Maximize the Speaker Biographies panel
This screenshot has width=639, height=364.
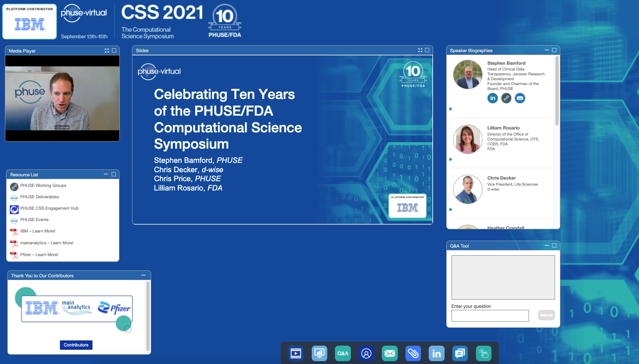[554, 50]
